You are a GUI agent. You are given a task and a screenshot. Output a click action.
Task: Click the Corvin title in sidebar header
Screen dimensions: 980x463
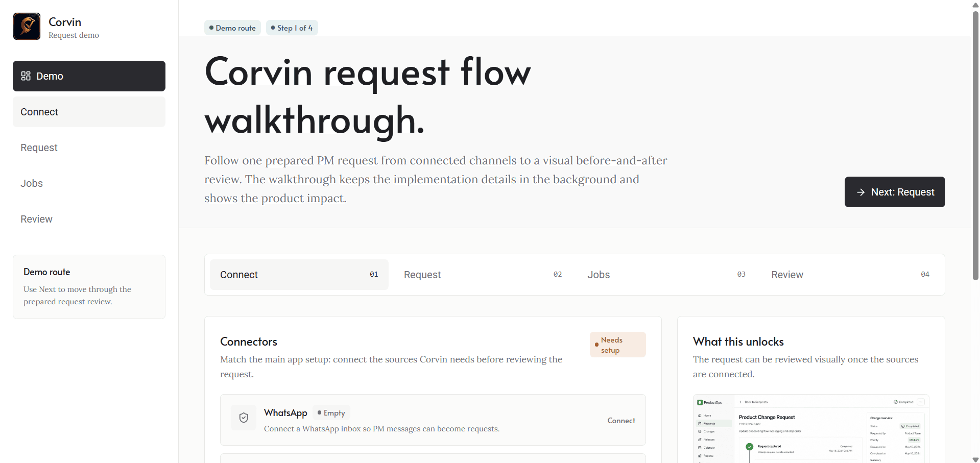65,22
